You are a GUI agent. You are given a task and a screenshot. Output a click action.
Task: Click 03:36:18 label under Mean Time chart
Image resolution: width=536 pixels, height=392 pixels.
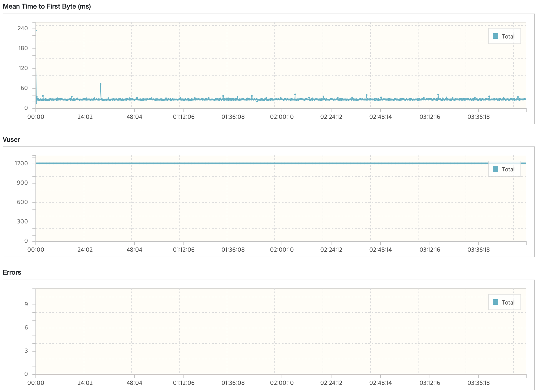click(479, 117)
